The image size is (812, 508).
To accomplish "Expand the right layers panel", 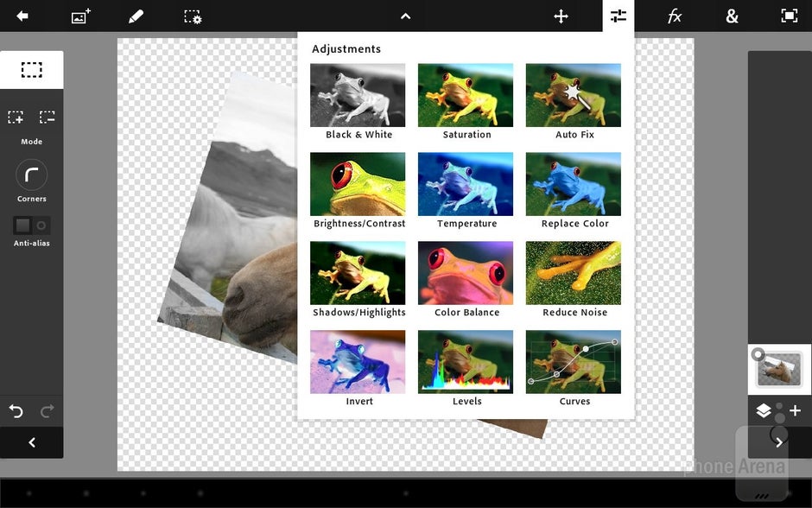I will [x=780, y=441].
